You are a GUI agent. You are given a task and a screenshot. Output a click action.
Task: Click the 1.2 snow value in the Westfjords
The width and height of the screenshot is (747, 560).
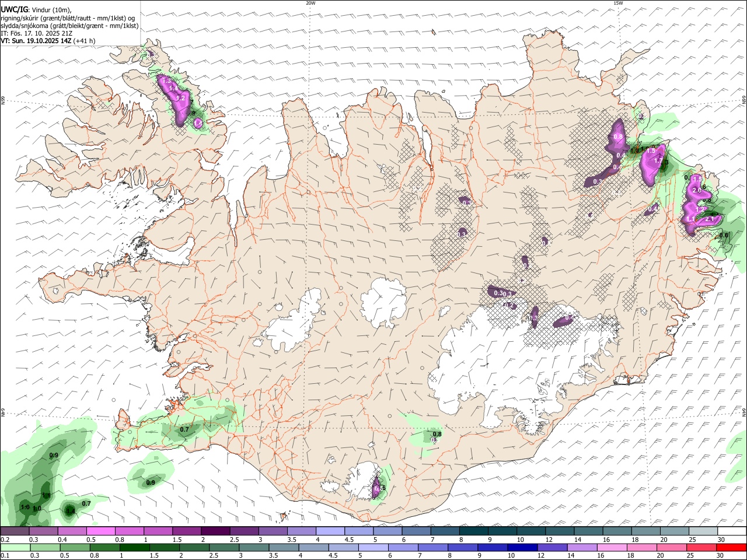(x=180, y=99)
